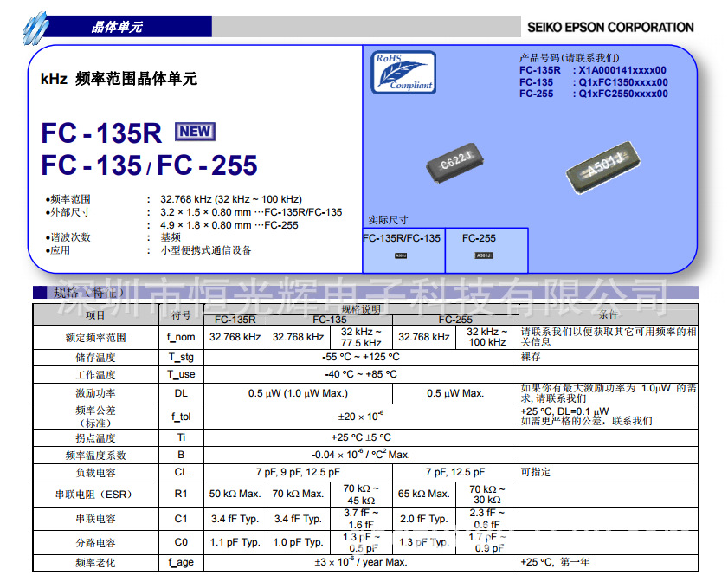Click the SEIKO EPSON CORPORATION header text

tap(610, 28)
